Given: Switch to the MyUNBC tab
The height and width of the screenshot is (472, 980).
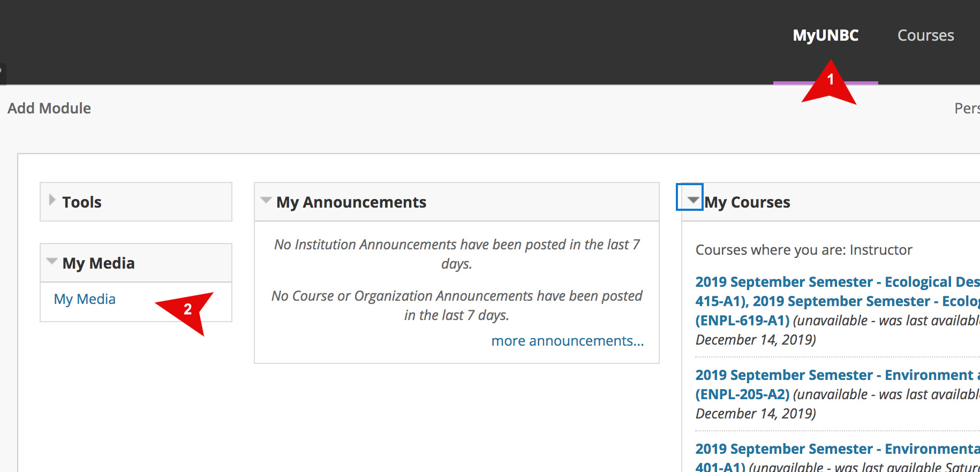Looking at the screenshot, I should click(825, 36).
